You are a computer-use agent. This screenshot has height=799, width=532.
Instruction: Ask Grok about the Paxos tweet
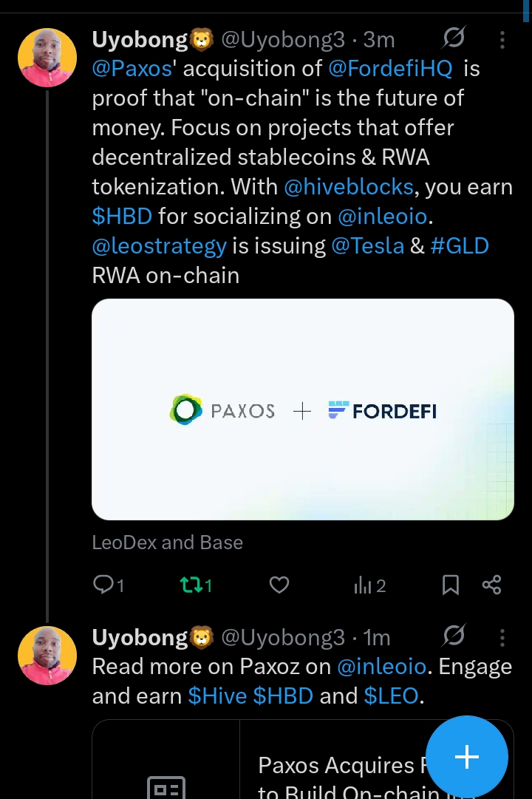point(454,38)
